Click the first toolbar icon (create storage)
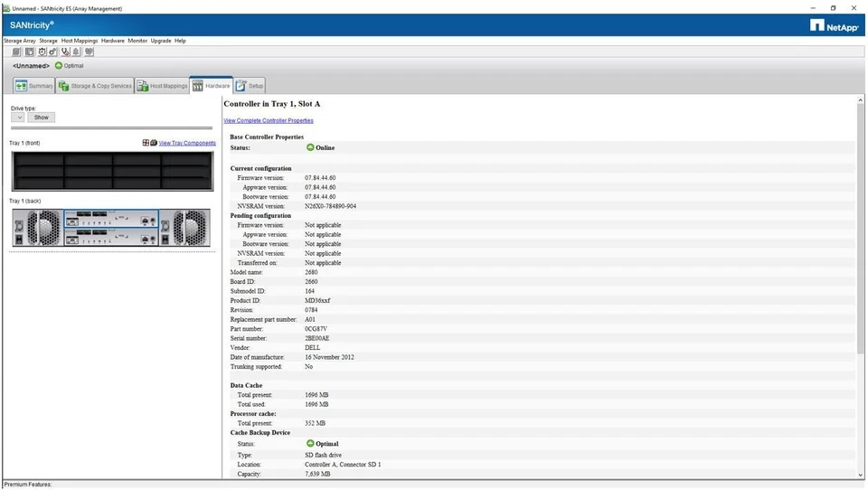Screen dimensions: 868x490 (16, 52)
